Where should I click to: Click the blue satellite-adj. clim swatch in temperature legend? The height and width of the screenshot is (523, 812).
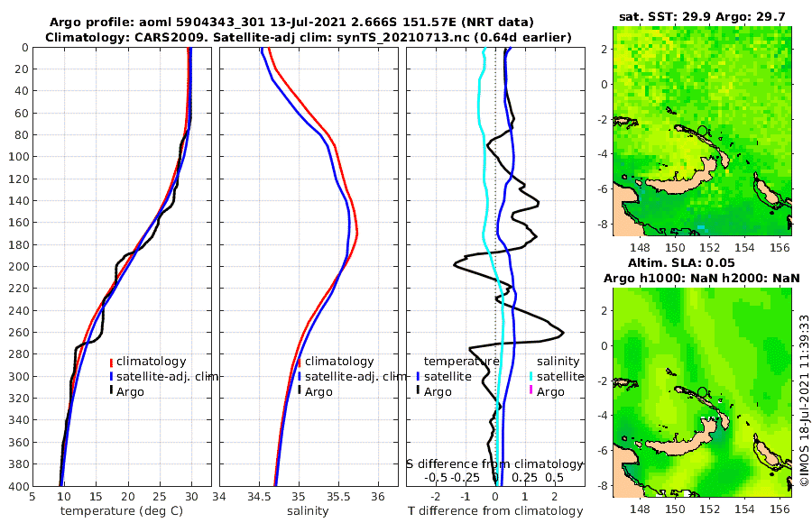pyautogui.click(x=111, y=377)
